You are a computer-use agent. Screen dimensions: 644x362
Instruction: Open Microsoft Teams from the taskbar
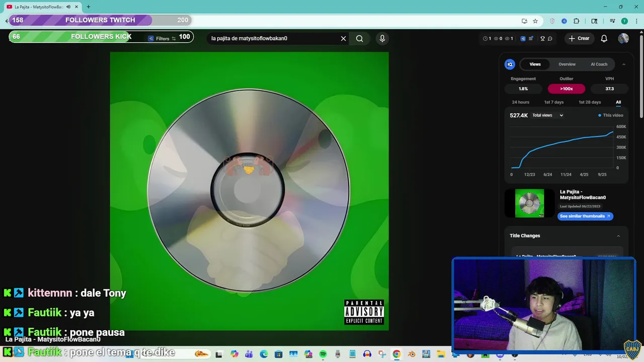[x=249, y=354]
